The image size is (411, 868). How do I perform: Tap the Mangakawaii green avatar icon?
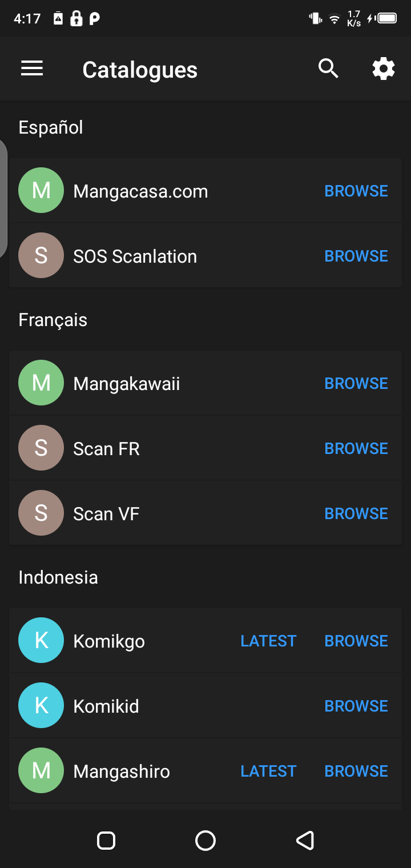click(x=41, y=383)
